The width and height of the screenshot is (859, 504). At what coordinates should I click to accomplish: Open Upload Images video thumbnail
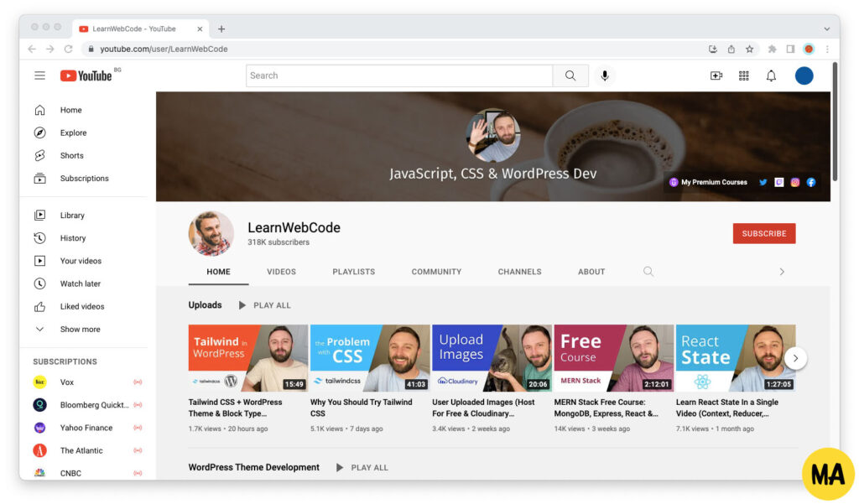(492, 358)
